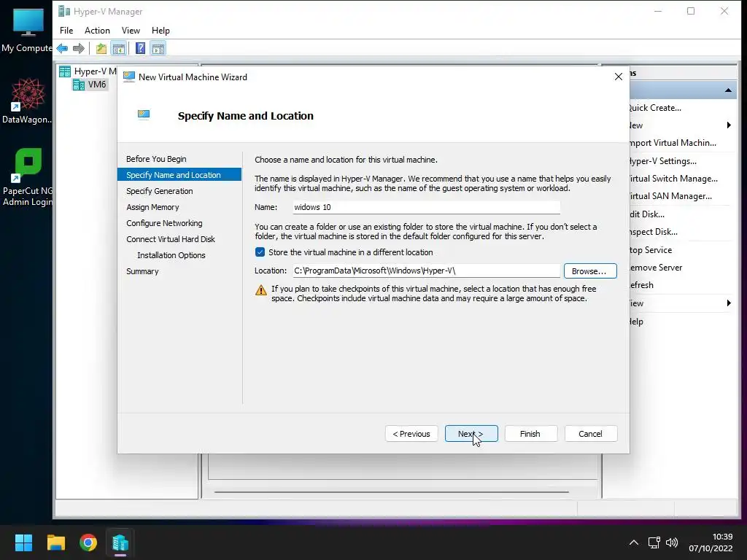Click the Finish button
Viewport: 747px width, 560px height.
[x=531, y=434]
